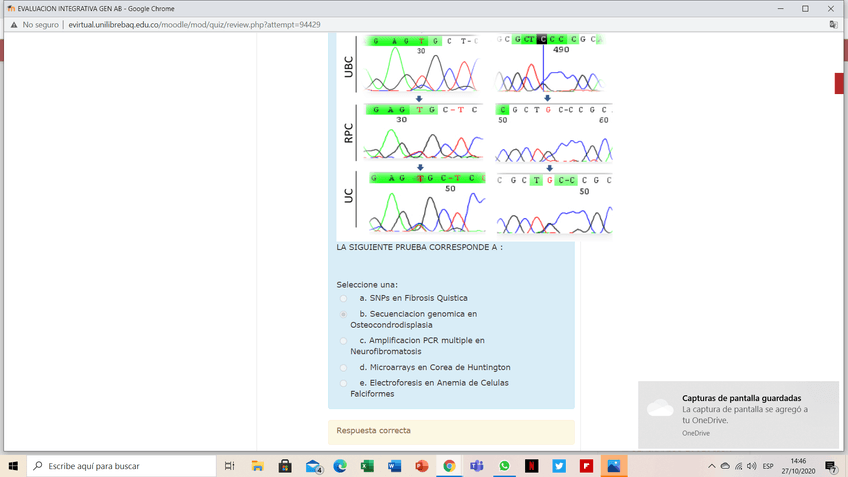This screenshot has width=848, height=477.
Task: Open WhatsApp from the taskbar
Action: (504, 466)
